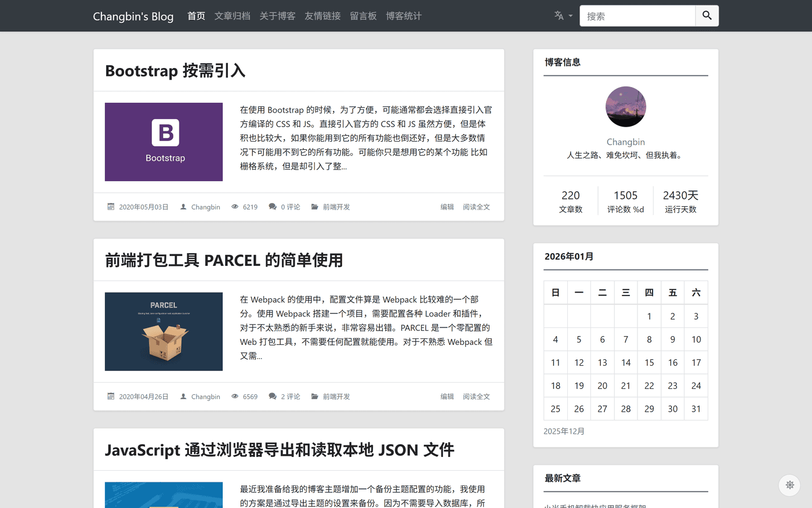This screenshot has width=812, height=508.
Task: Open the theme settings gear icon
Action: pyautogui.click(x=789, y=485)
